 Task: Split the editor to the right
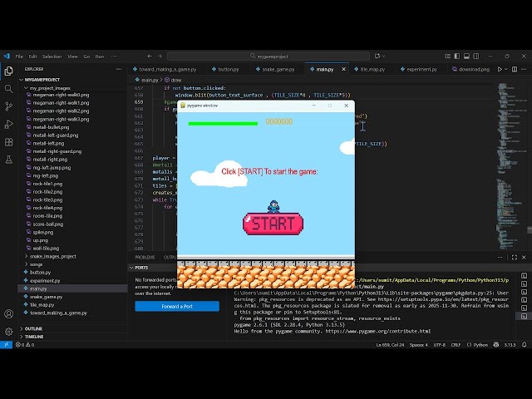pyautogui.click(x=515, y=69)
